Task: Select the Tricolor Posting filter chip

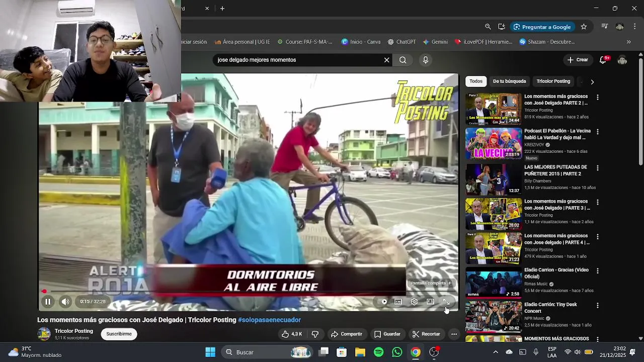Action: 553,81
